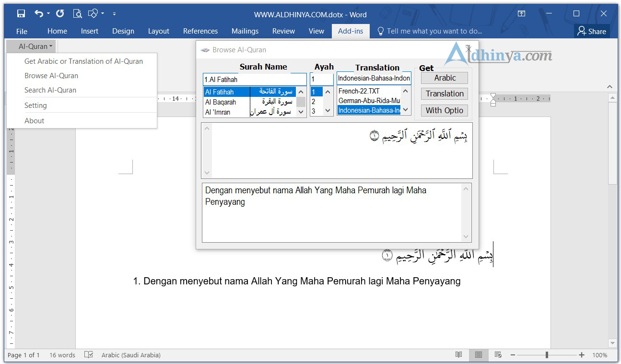The image size is (621, 364).
Task: Select the Add-ins tab
Action: [x=351, y=31]
